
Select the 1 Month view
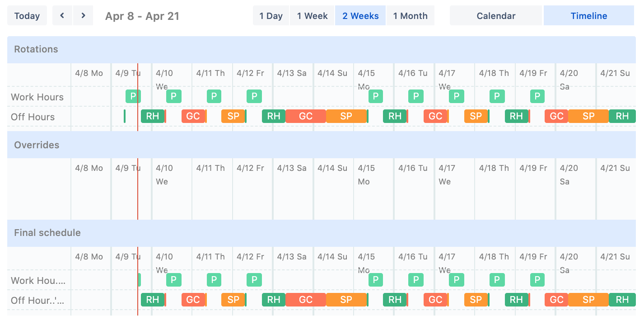[410, 16]
